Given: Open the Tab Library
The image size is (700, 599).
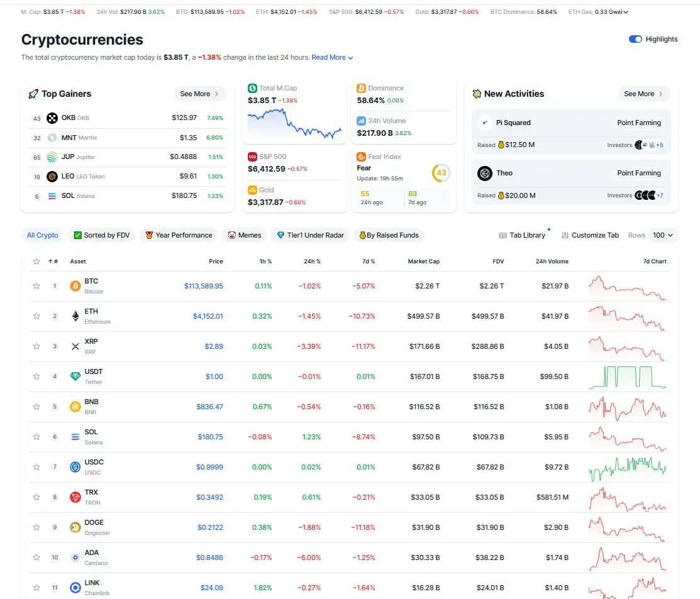Looking at the screenshot, I should 522,235.
